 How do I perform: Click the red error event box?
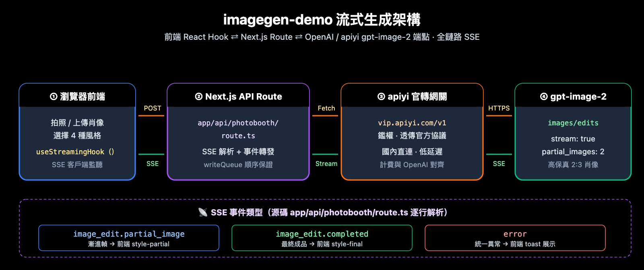click(x=515, y=238)
